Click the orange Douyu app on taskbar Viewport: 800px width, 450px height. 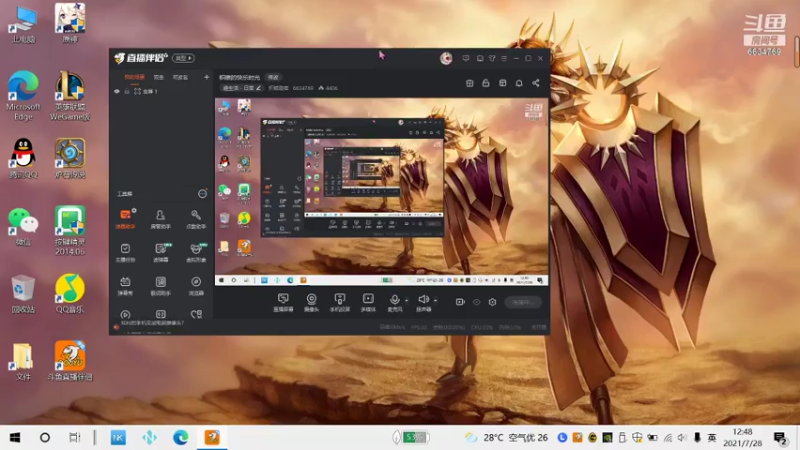[x=212, y=438]
